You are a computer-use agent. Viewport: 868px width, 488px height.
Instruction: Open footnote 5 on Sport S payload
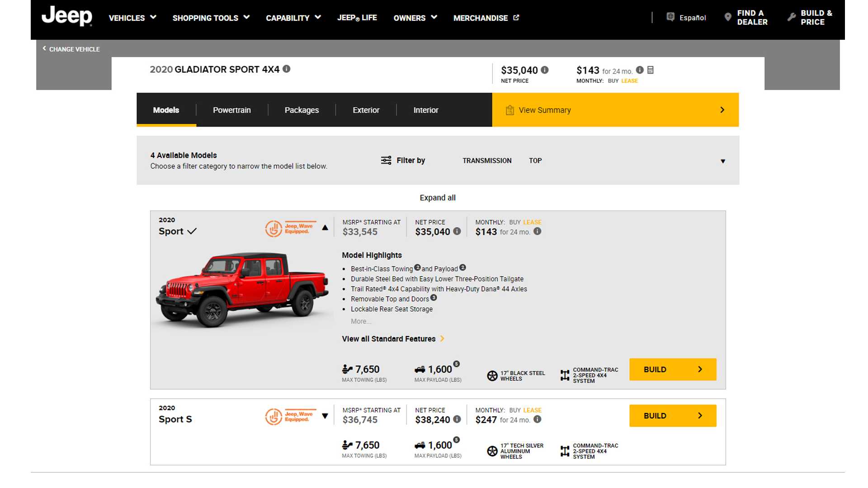457,440
